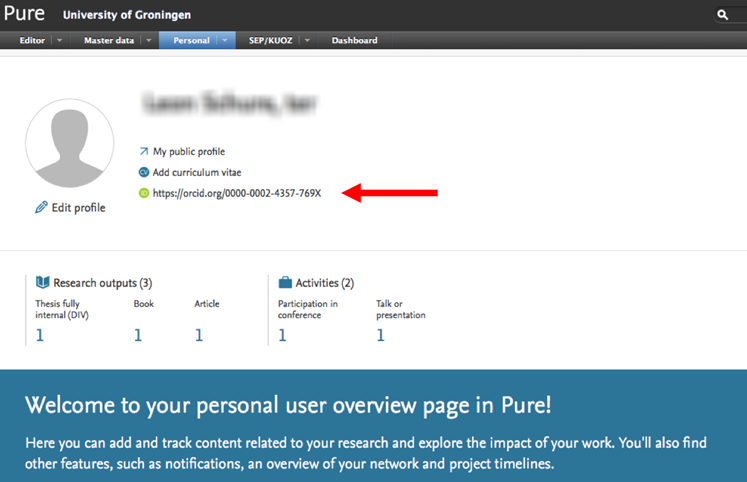Click the profile photo placeholder avatar
The width and height of the screenshot is (747, 482).
click(x=70, y=144)
